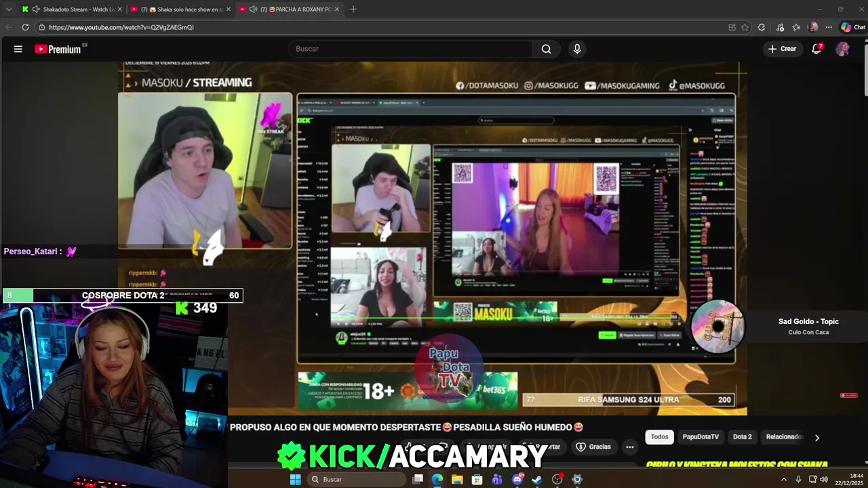The image size is (868, 488).
Task: Open the YouTube guide hamburger menu
Action: pyautogui.click(x=18, y=49)
